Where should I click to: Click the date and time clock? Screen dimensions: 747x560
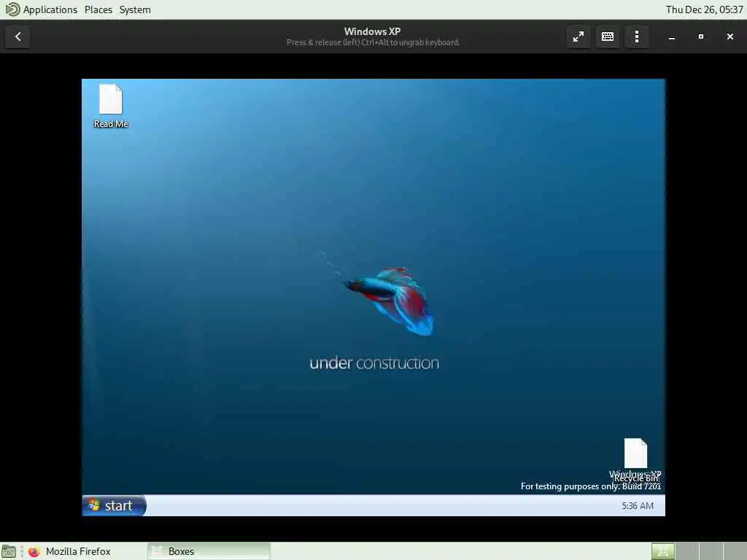pyautogui.click(x=704, y=9)
